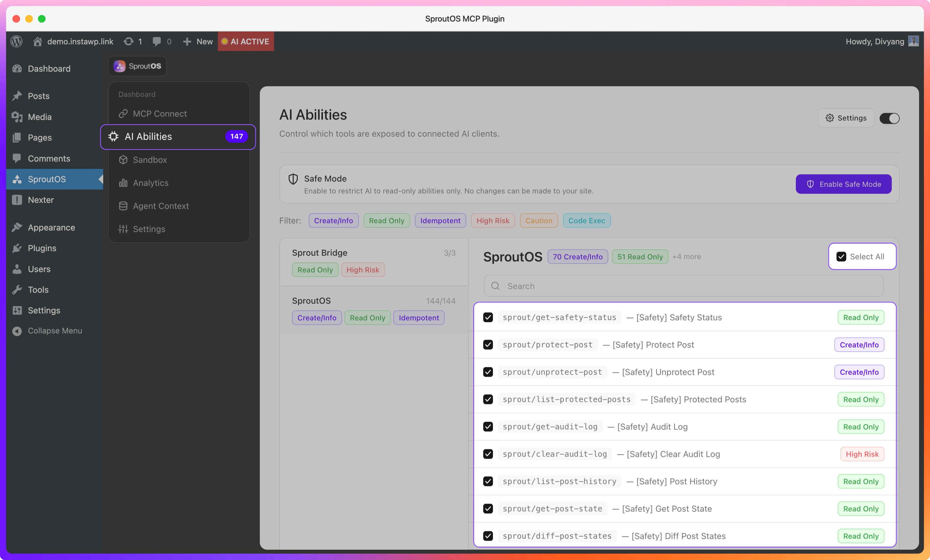930x560 pixels.
Task: Click the Nexter menu item
Action: (54, 200)
